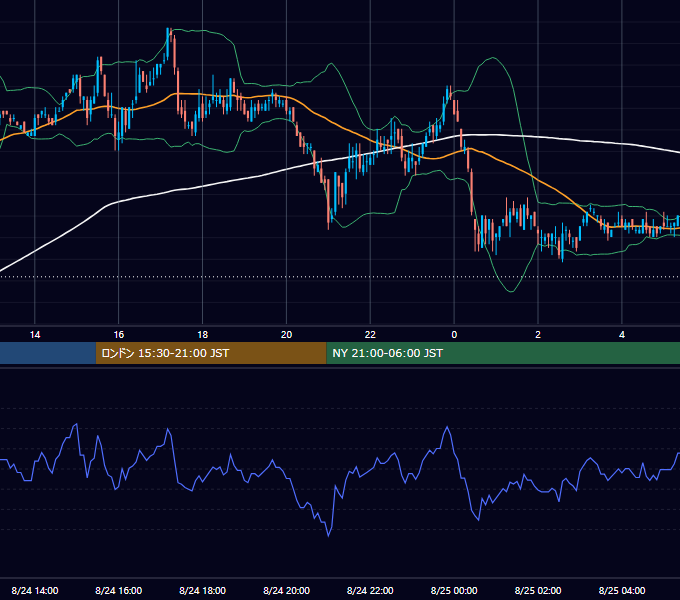Screen dimensions: 680x600
Task: Click the hour 0 axis label
Action: tap(454, 335)
